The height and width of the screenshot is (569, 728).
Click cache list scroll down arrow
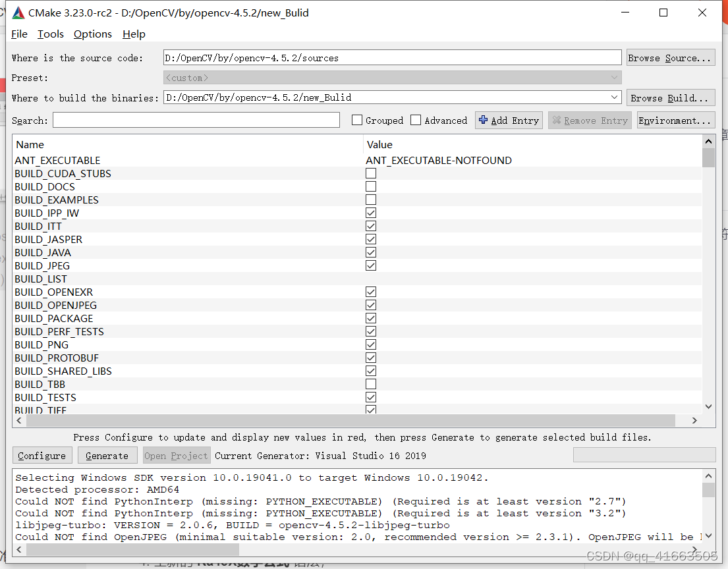(x=708, y=406)
